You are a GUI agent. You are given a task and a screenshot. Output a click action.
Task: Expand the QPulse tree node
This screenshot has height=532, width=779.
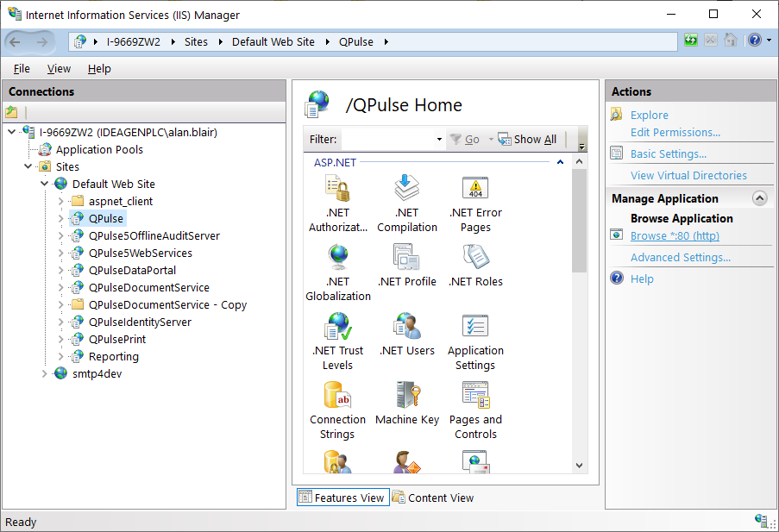61,218
